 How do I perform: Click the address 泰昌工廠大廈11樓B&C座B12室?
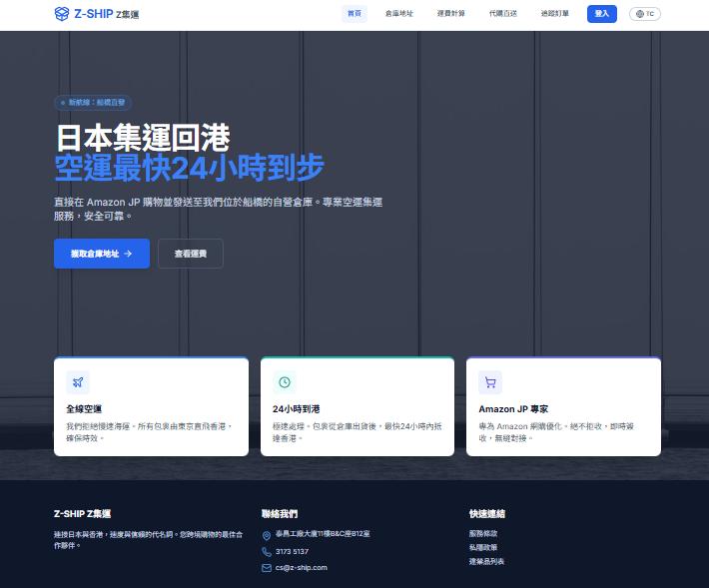[x=323, y=534]
